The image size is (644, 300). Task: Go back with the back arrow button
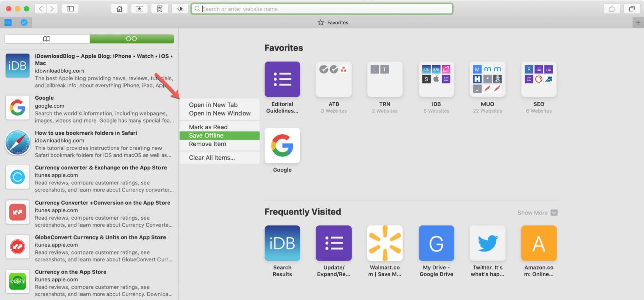click(41, 9)
